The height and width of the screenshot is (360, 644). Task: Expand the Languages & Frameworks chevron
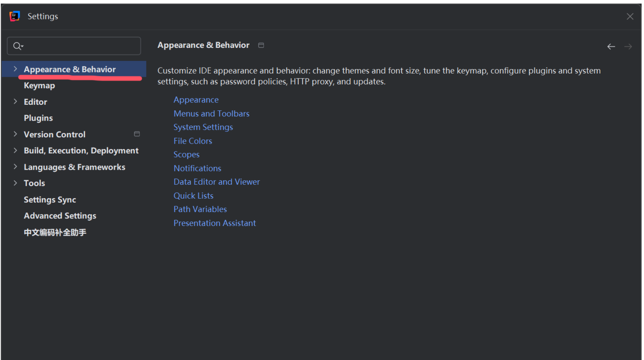click(x=15, y=167)
